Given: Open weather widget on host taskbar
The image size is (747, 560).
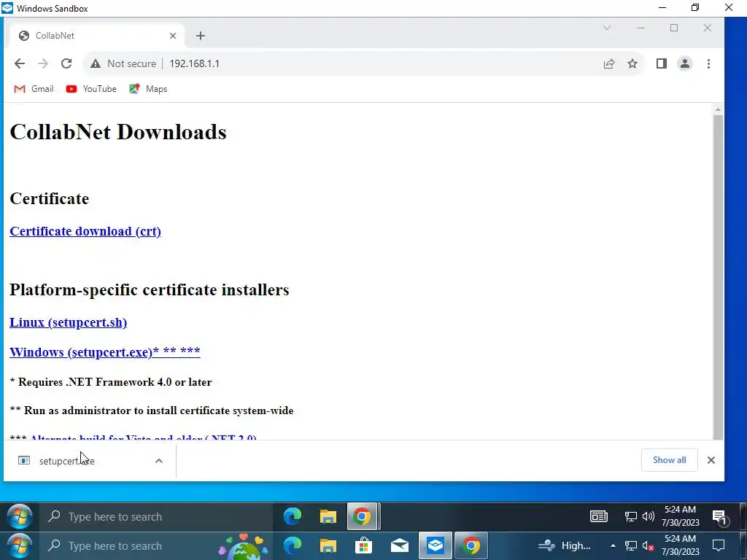Looking at the screenshot, I should (565, 545).
